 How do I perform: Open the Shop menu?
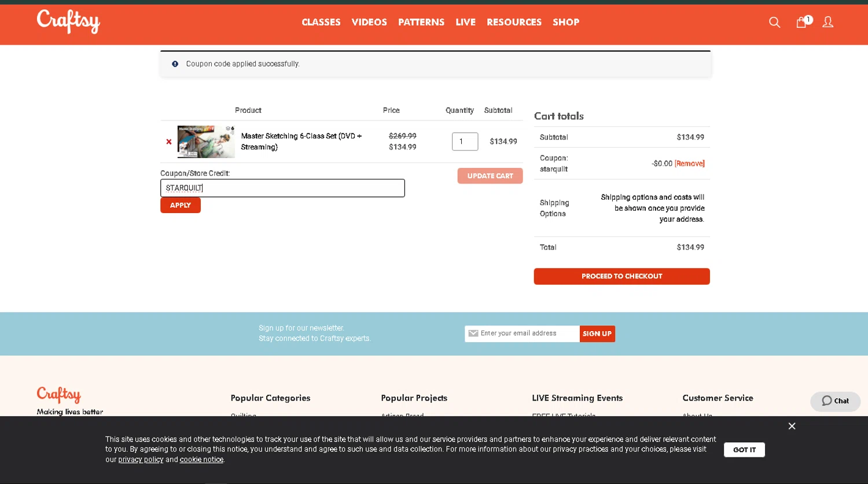566,22
